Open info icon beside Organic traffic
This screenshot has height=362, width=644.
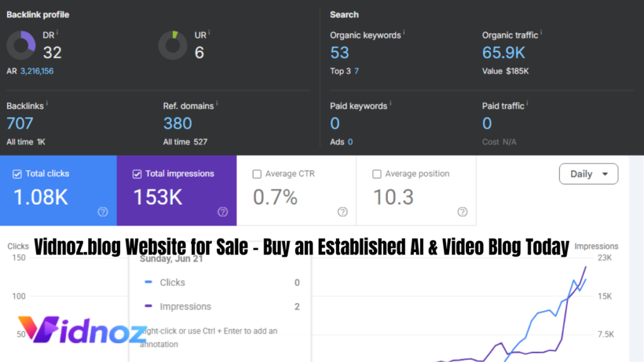pyautogui.click(x=541, y=33)
